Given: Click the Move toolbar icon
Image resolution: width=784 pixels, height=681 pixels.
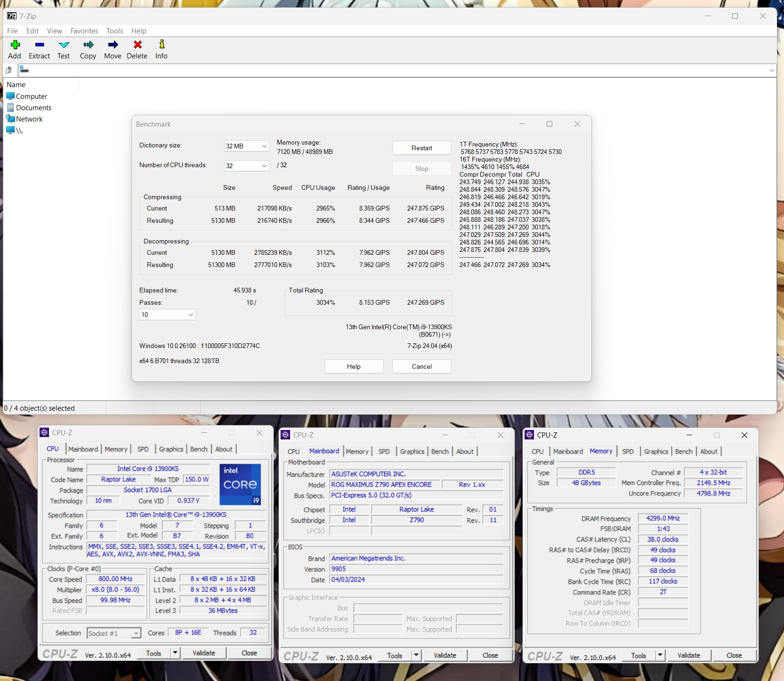Looking at the screenshot, I should tap(113, 45).
